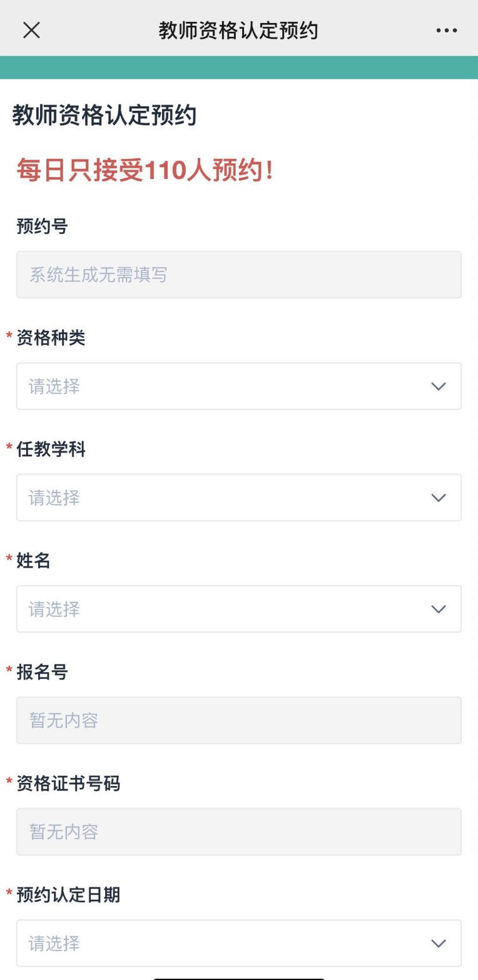The height and width of the screenshot is (980, 478).
Task: Click the 任教学科 field label
Action: [51, 449]
